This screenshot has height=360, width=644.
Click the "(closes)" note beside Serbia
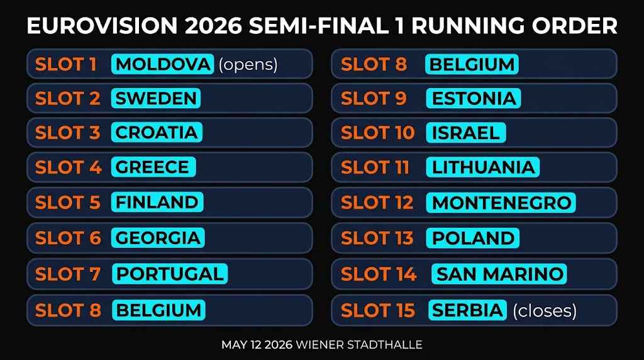tap(545, 310)
